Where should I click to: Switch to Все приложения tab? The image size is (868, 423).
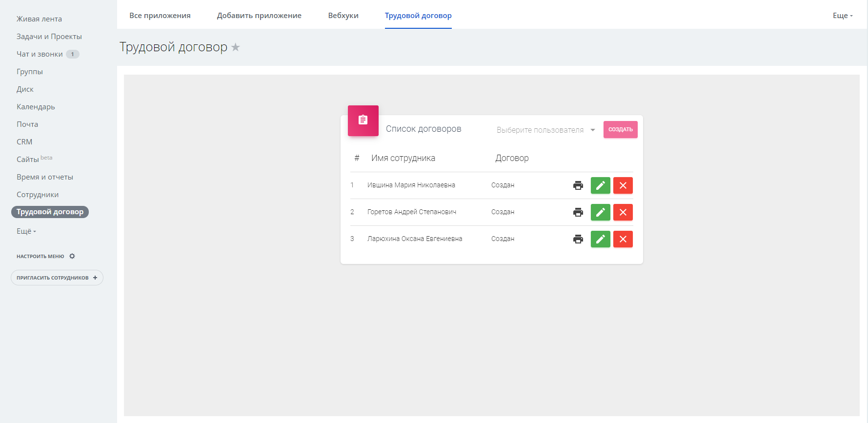point(160,16)
